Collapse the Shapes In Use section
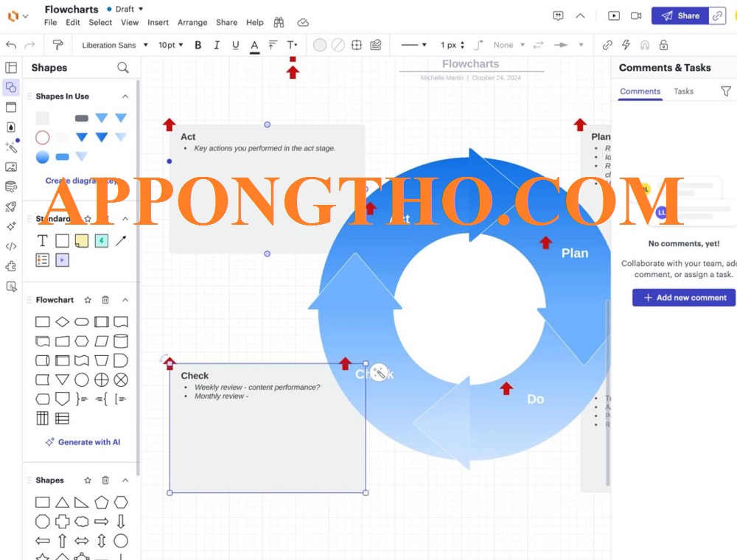The height and width of the screenshot is (560, 737). pyautogui.click(x=125, y=97)
